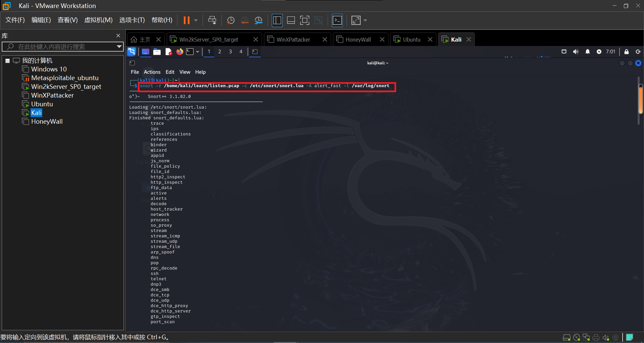Click the orange pause (suspend) VM button
The height and width of the screenshot is (343, 644).
[186, 20]
